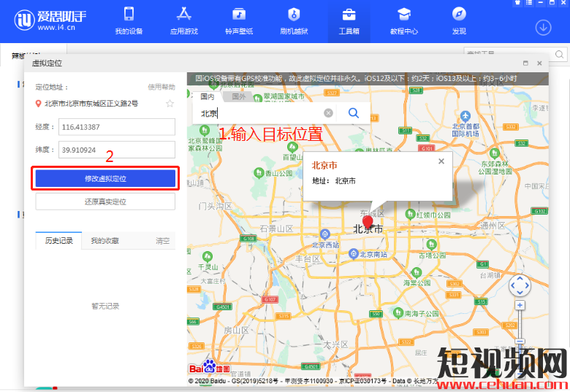The width and height of the screenshot is (570, 392).
Task: Click the 丰台区 label on map
Action: tap(308, 259)
